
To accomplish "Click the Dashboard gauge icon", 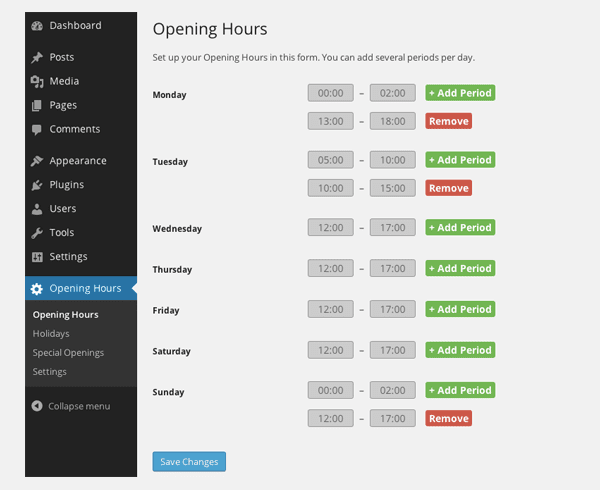I will click(37, 26).
